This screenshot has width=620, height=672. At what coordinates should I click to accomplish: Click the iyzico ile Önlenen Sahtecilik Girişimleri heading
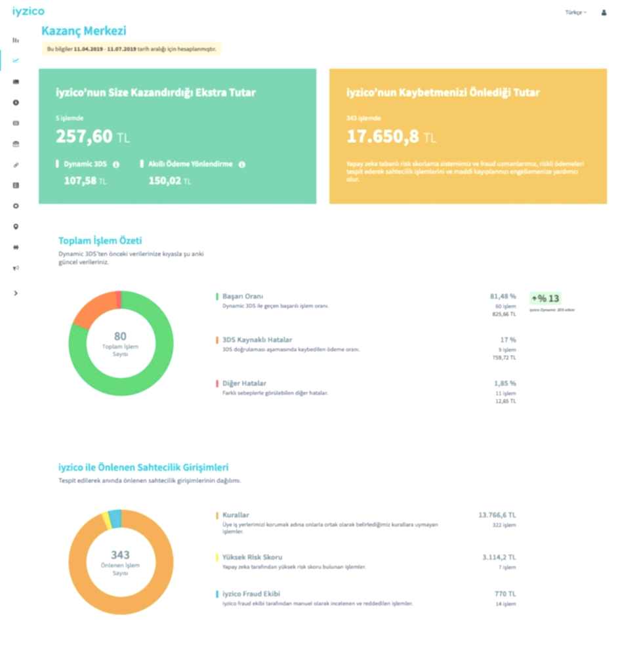[144, 467]
